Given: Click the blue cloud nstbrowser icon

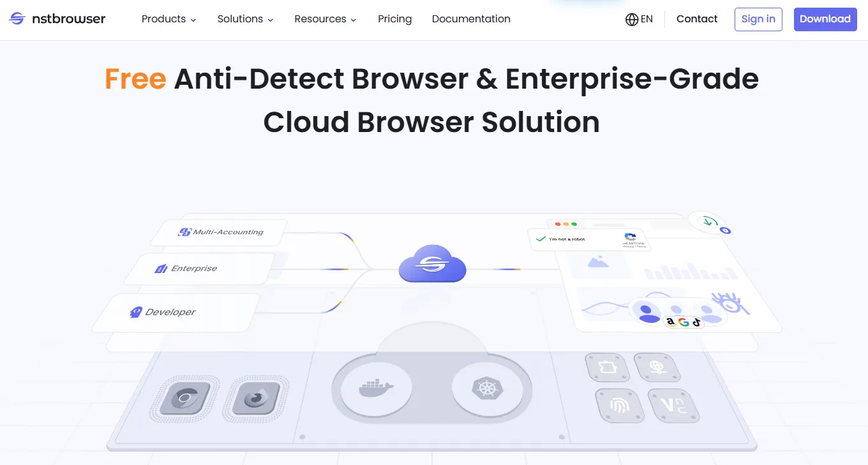Looking at the screenshot, I should click(432, 263).
